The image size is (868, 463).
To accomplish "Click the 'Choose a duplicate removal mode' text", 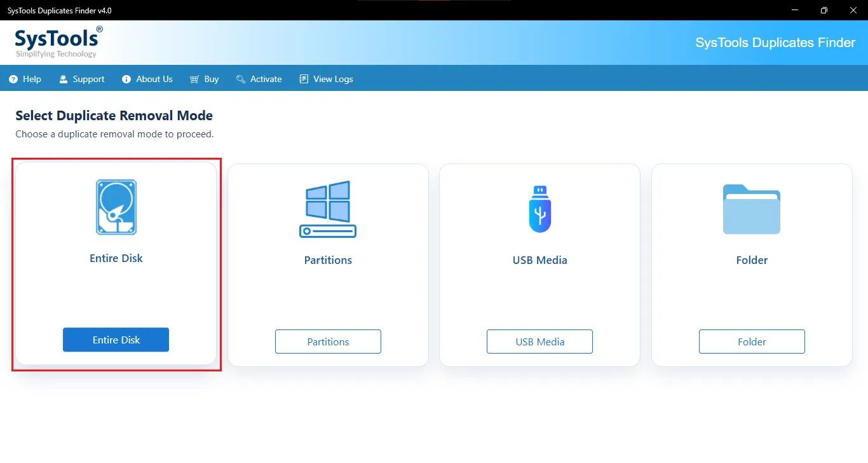I will click(x=114, y=134).
